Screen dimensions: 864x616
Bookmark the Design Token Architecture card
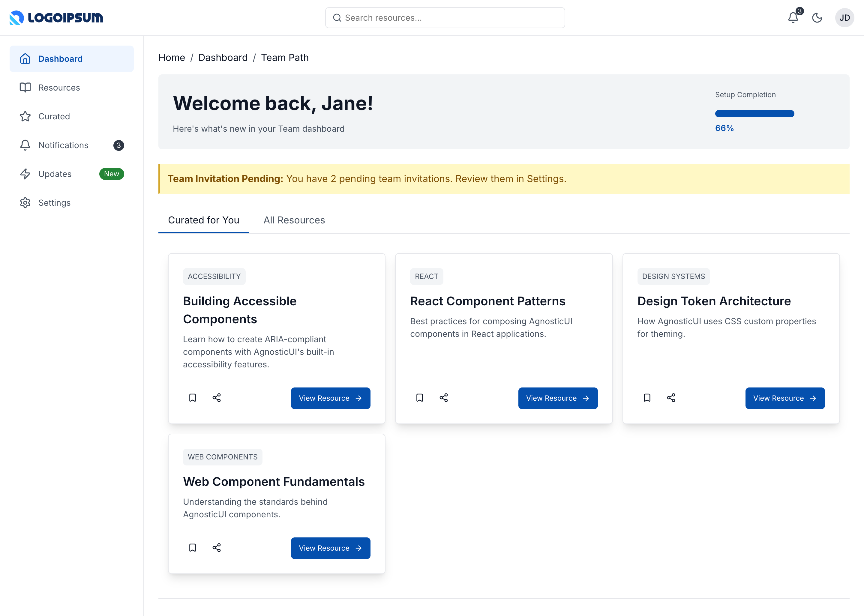click(x=647, y=397)
